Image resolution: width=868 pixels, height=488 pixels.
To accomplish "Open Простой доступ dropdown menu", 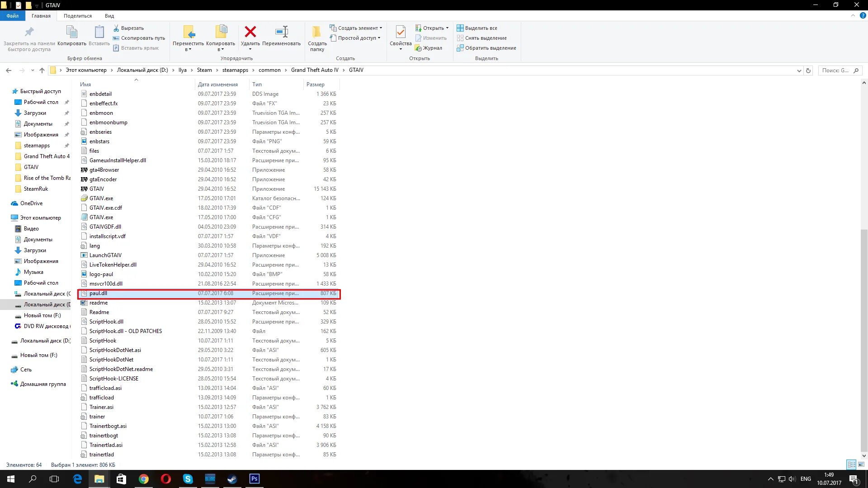I will [355, 38].
